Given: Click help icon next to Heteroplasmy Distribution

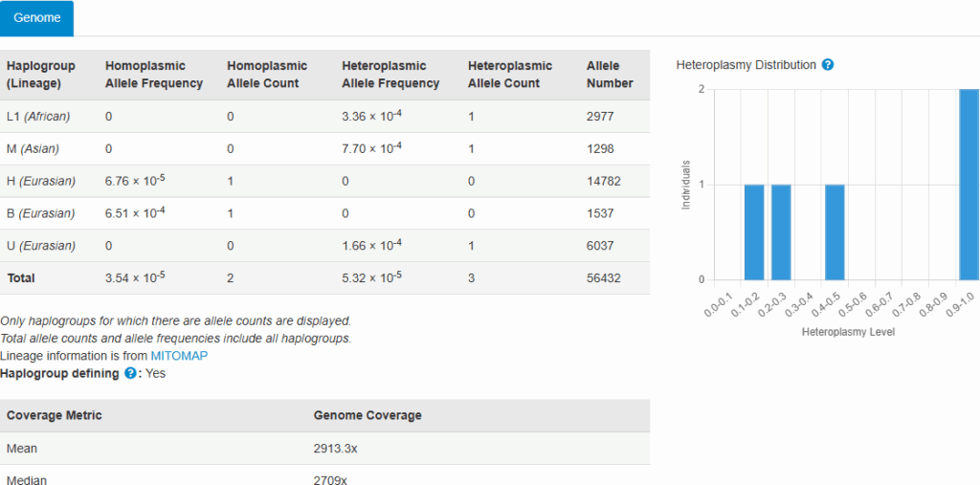Looking at the screenshot, I should point(828,65).
